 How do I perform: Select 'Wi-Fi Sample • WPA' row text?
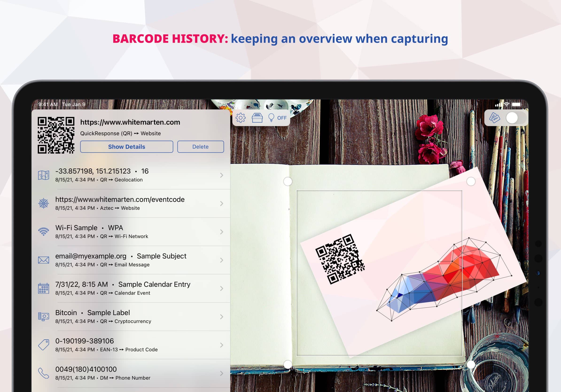click(x=89, y=228)
